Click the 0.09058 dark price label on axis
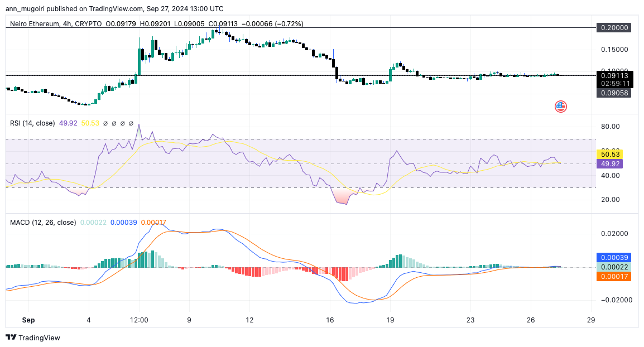 [x=613, y=93]
